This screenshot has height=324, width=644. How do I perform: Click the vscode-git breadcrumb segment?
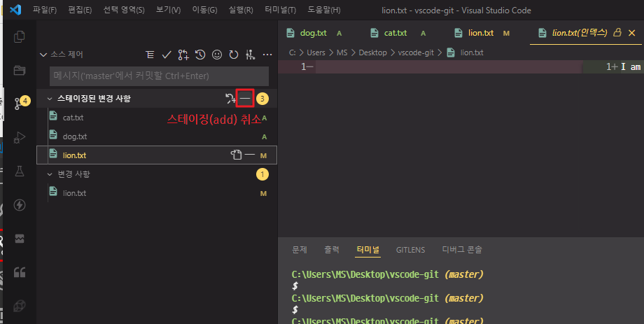416,52
